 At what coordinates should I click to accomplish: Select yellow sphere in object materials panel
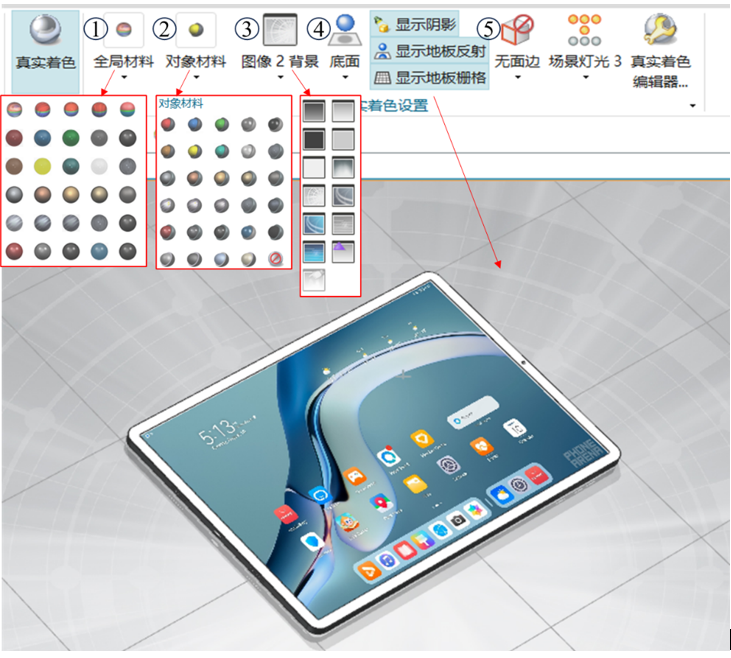click(x=195, y=152)
